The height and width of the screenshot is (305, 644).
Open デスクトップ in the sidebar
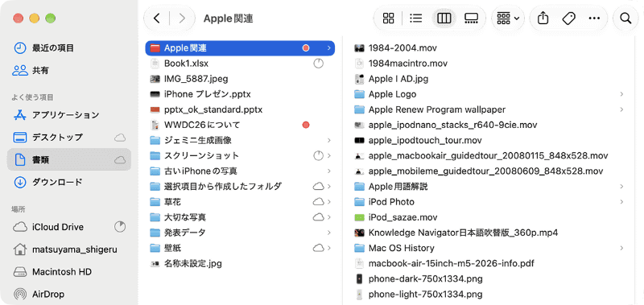tap(69, 137)
